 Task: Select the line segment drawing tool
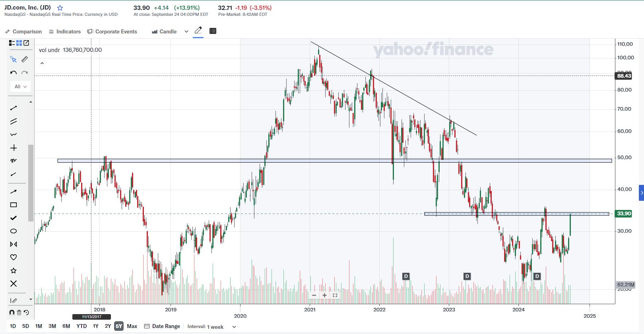tap(14, 108)
